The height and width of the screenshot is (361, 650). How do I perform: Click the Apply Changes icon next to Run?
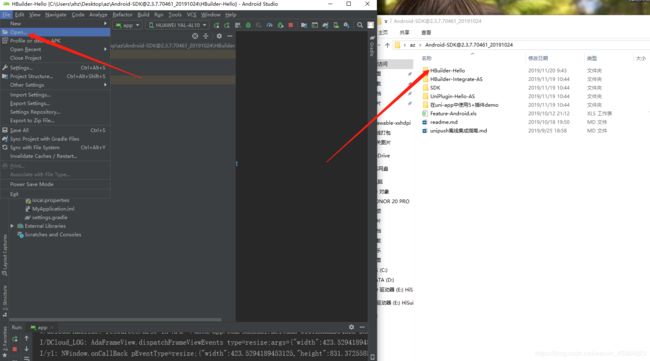pyautogui.click(x=227, y=25)
